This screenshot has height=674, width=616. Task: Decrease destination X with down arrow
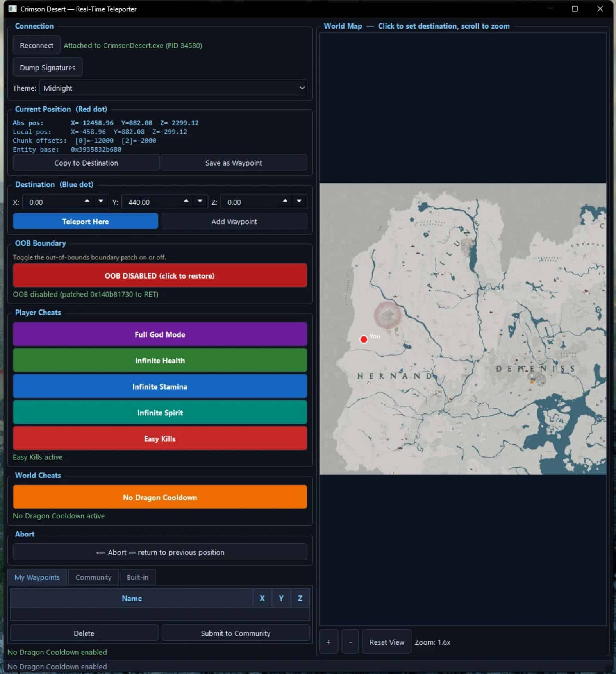[101, 201]
